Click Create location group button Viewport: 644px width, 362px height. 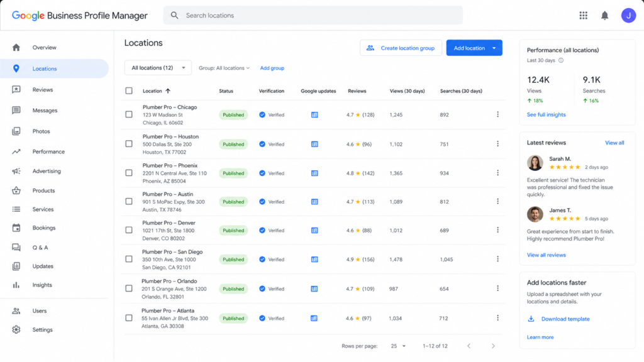tap(401, 48)
